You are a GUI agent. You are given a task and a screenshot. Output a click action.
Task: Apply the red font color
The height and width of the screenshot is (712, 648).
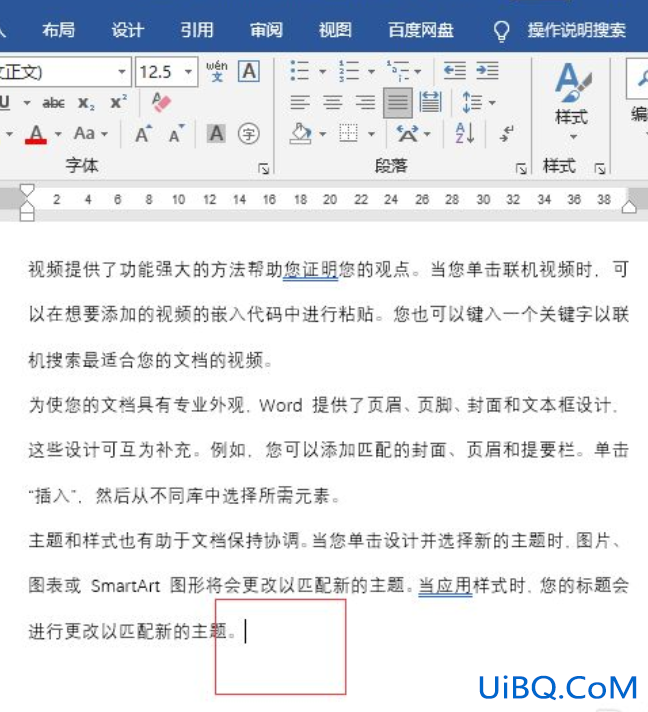pos(36,134)
